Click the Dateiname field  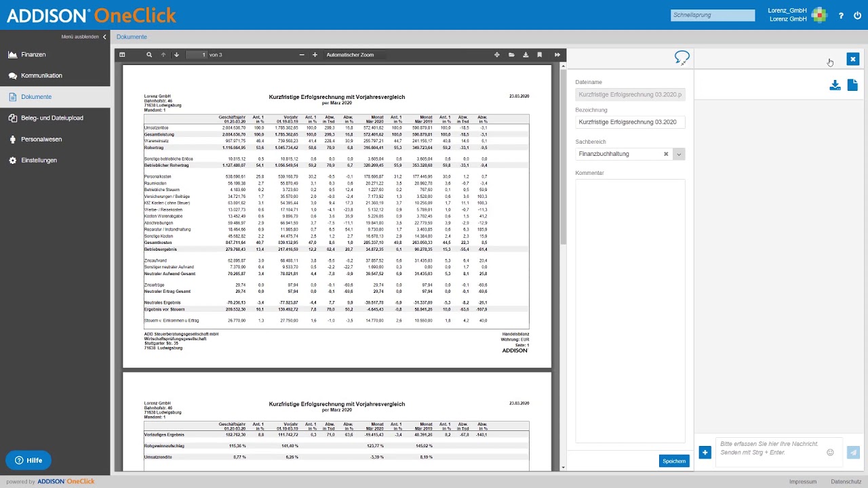[x=630, y=95]
